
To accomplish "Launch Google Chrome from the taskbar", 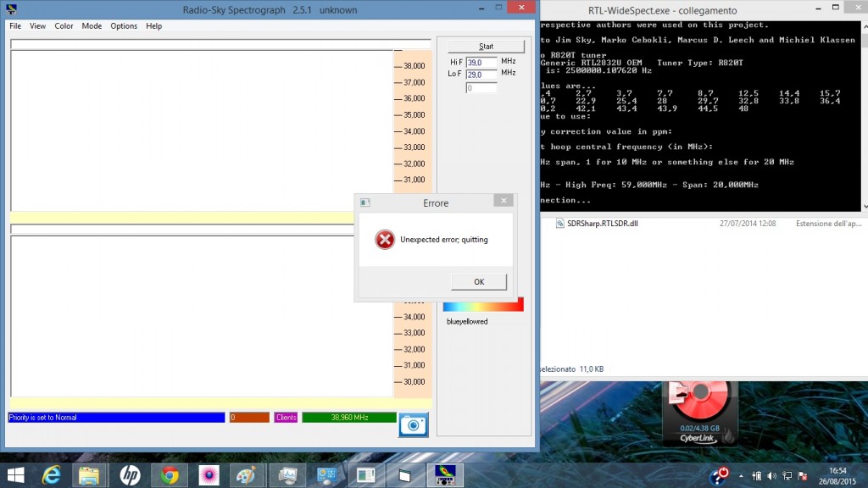I will click(x=170, y=475).
